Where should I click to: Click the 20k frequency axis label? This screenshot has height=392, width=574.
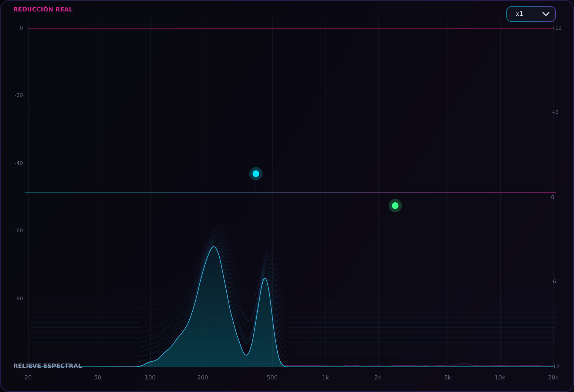[553, 378]
